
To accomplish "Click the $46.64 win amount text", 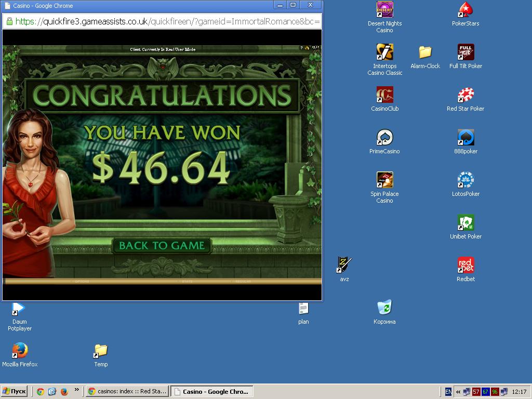I will coord(161,168).
